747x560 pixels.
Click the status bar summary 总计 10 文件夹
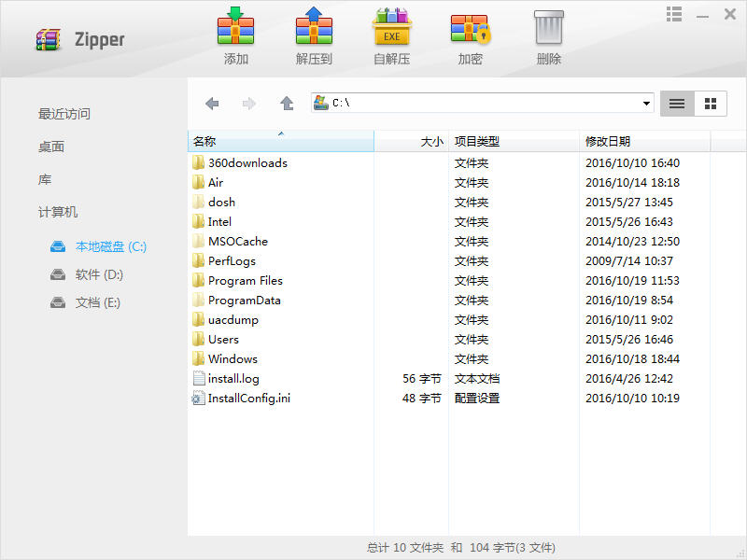405,548
